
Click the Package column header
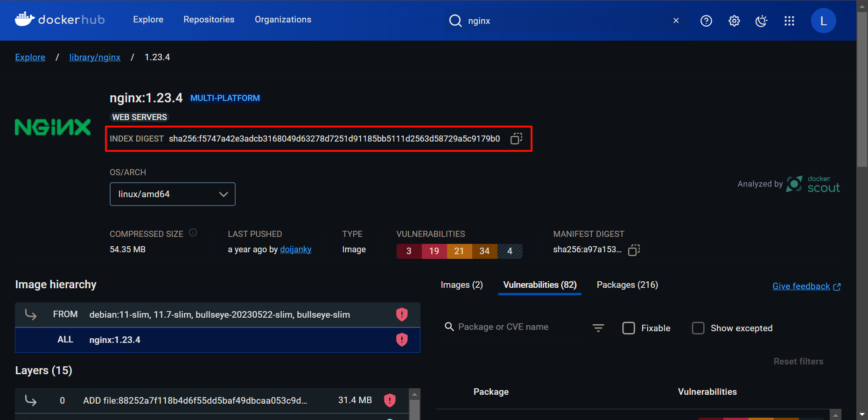point(491,392)
